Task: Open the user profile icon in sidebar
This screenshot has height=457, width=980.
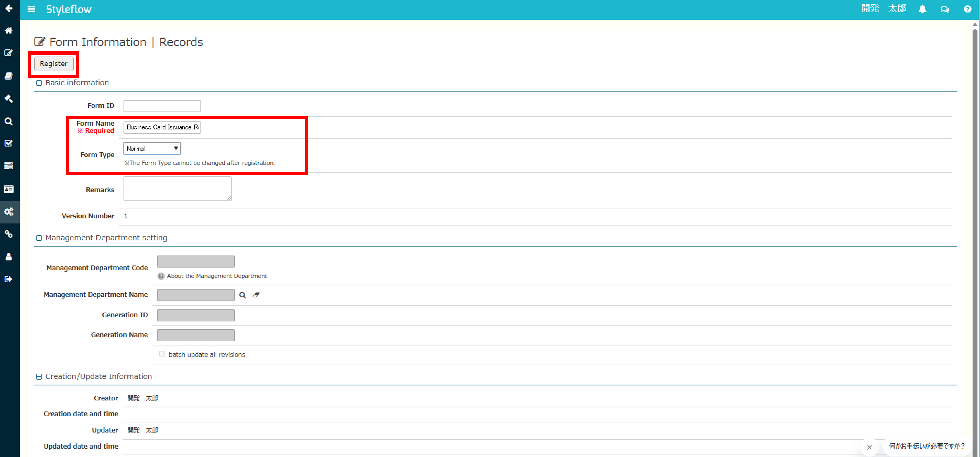Action: [x=9, y=257]
